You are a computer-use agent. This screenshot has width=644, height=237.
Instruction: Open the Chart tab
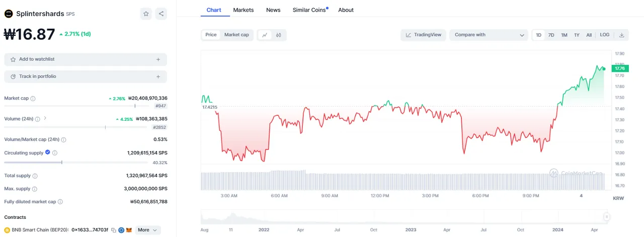[214, 10]
